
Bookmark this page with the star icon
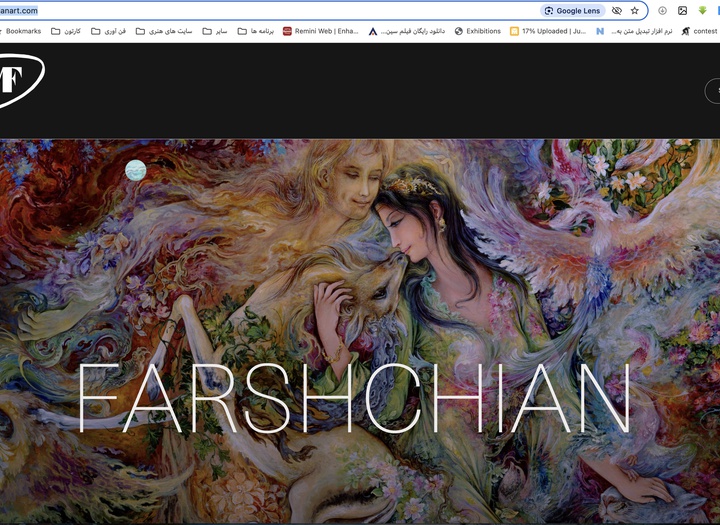click(635, 11)
